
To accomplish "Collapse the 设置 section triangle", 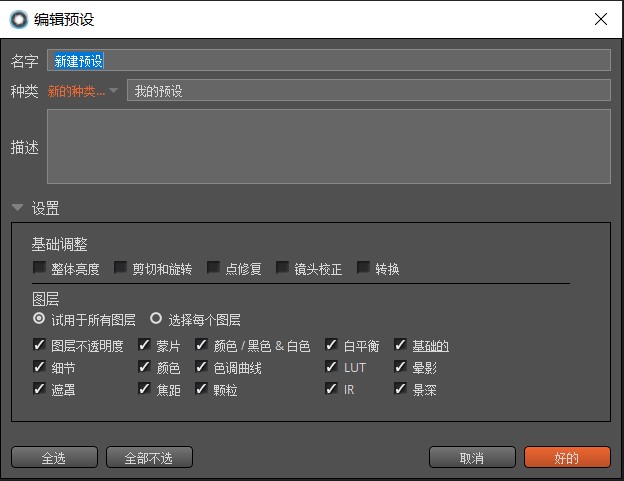I will [18, 208].
